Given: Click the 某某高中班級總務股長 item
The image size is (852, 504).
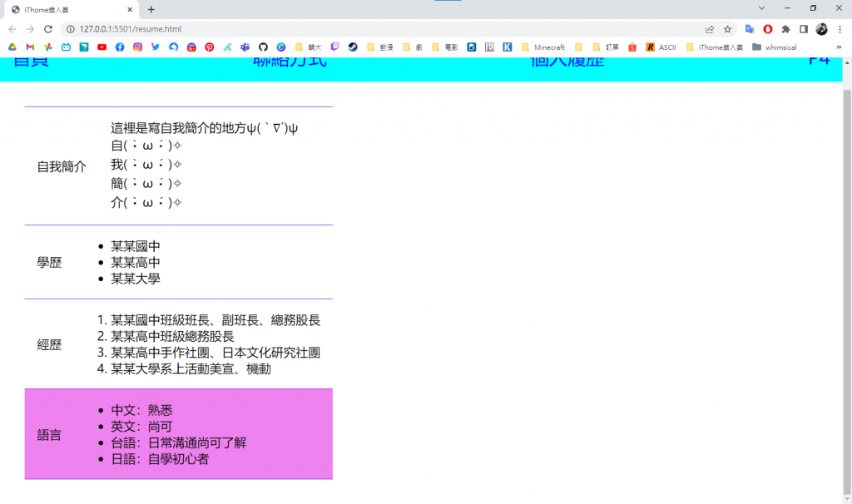Looking at the screenshot, I should 172,337.
